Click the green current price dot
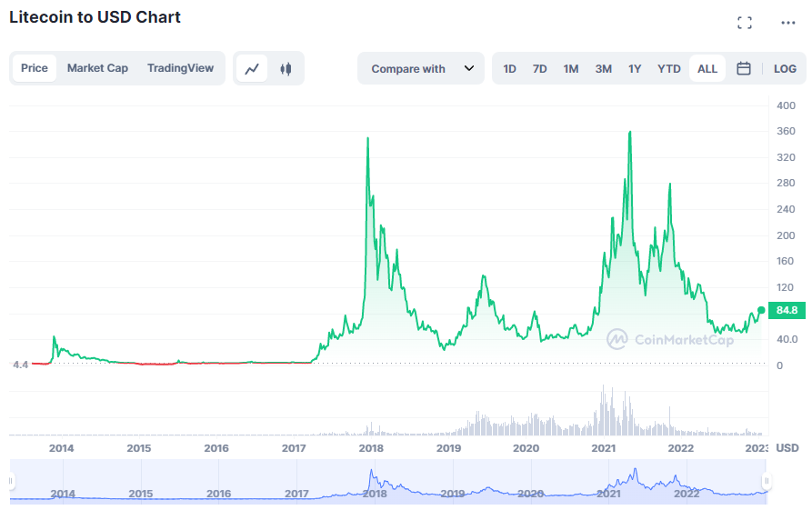This screenshot has width=812, height=510. click(x=761, y=310)
